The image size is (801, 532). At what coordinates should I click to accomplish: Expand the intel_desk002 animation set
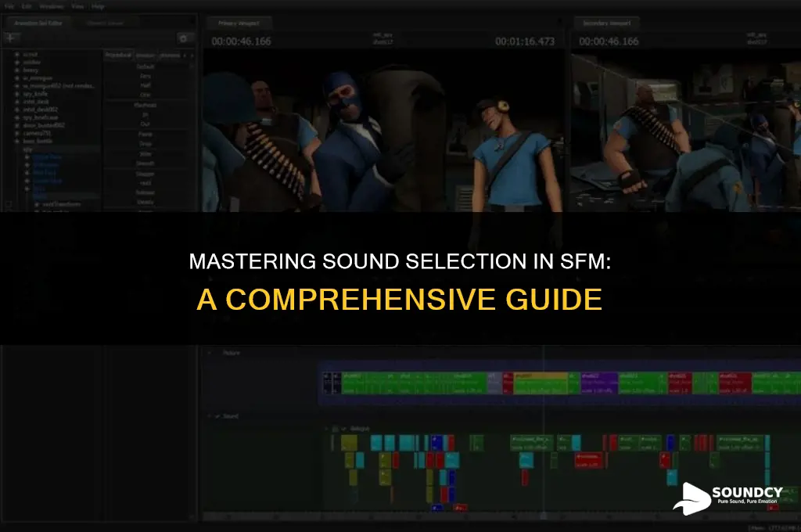(16, 110)
